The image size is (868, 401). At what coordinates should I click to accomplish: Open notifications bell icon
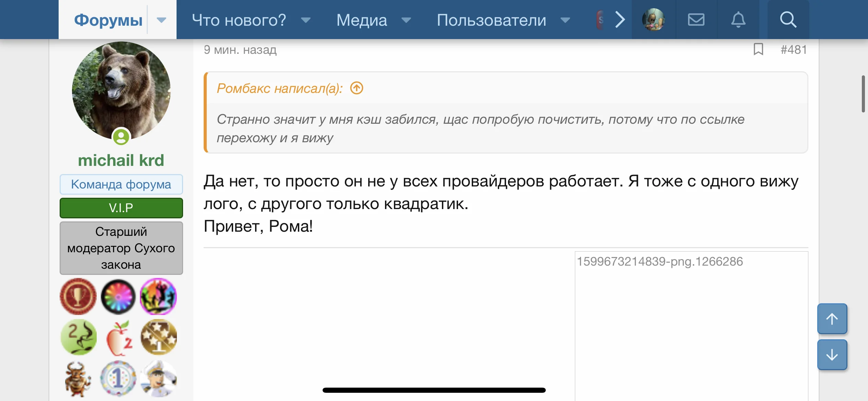point(738,20)
